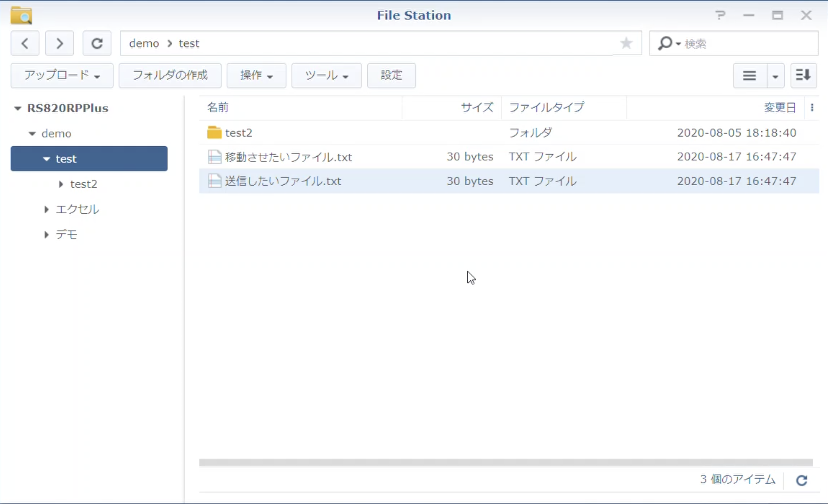Image resolution: width=828 pixels, height=504 pixels.
Task: Add current path to favorites star
Action: click(626, 43)
